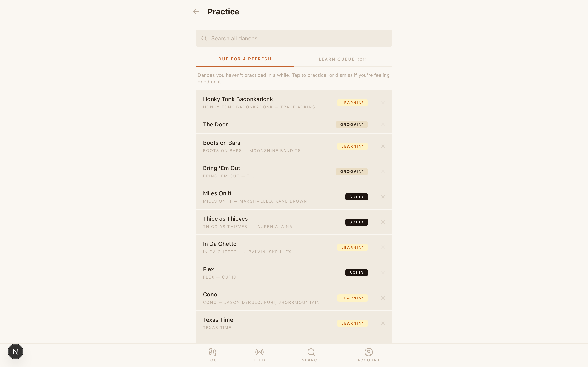
Task: Go back using the arrow icon
Action: click(196, 11)
